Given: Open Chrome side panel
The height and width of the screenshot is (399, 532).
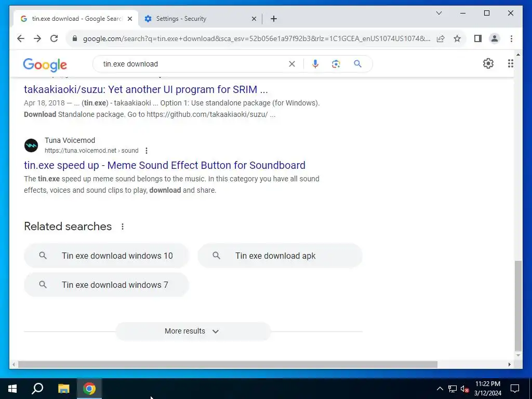Looking at the screenshot, I should 478,38.
